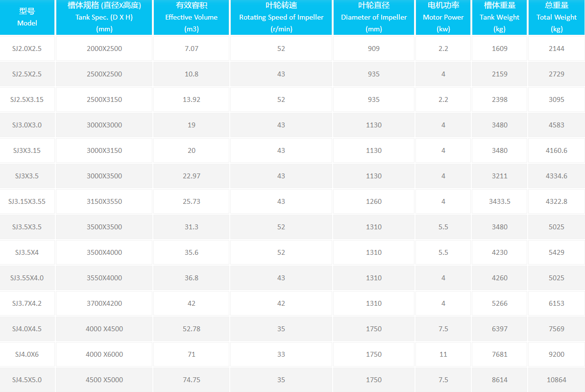Select the SJ4.5X5.0 model cell

27,380
